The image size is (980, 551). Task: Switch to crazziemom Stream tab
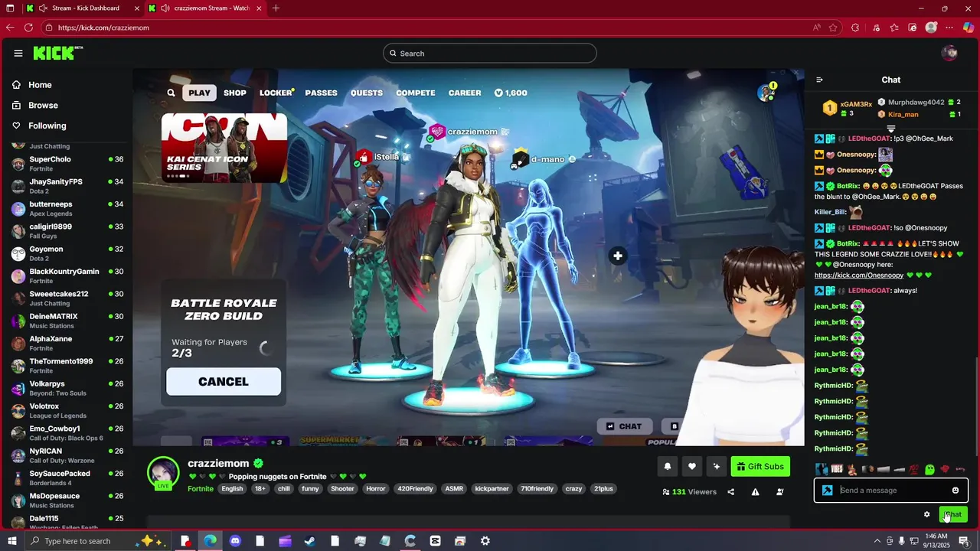tap(204, 8)
